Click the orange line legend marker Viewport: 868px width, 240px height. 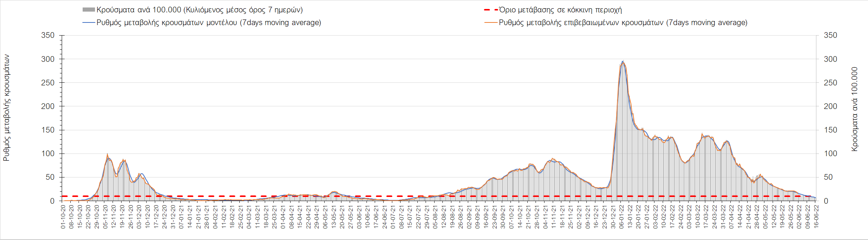491,23
